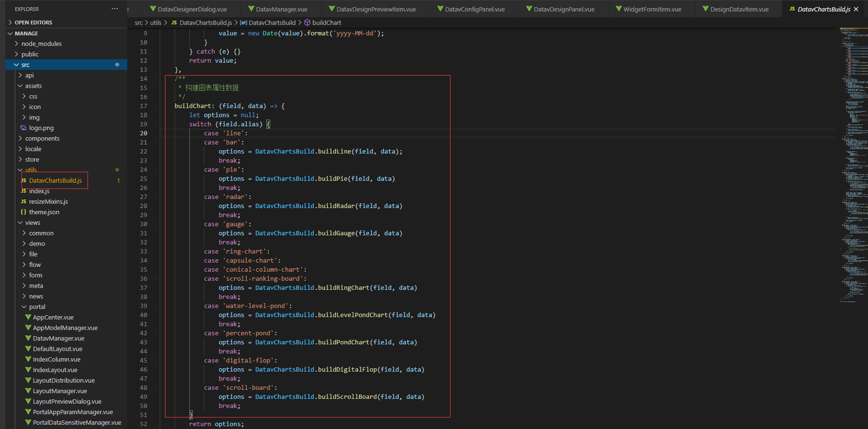
Task: Open the Explorer more actions ellipsis menu
Action: 115,9
